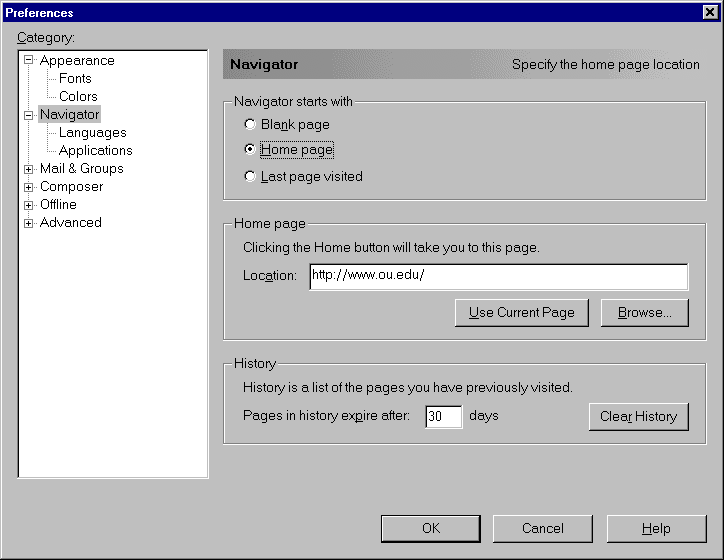This screenshot has width=724, height=560.
Task: Select Languages under Navigator
Action: click(x=92, y=133)
